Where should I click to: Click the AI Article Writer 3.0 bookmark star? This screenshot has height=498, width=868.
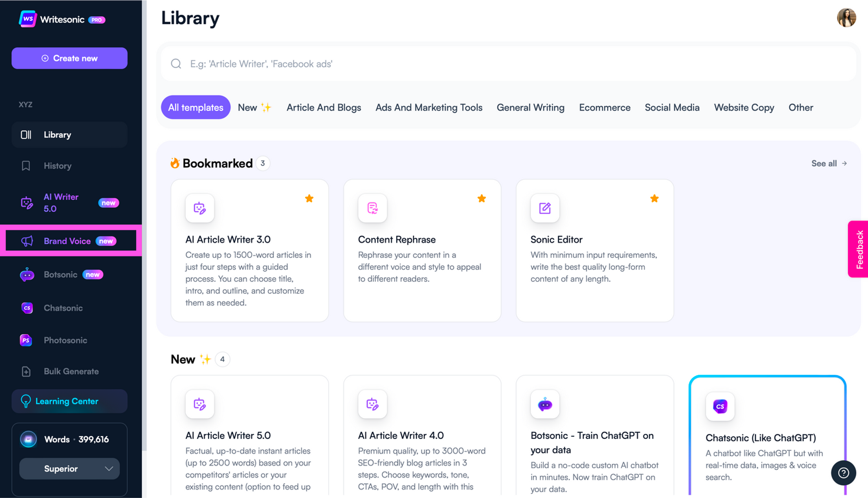coord(309,198)
